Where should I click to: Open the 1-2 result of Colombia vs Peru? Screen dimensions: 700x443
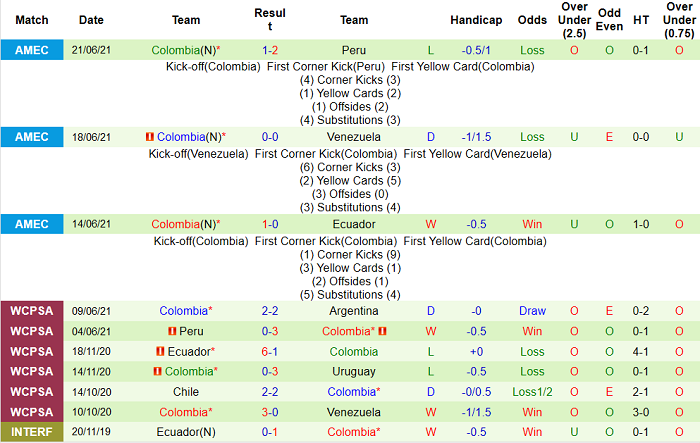[x=270, y=49]
